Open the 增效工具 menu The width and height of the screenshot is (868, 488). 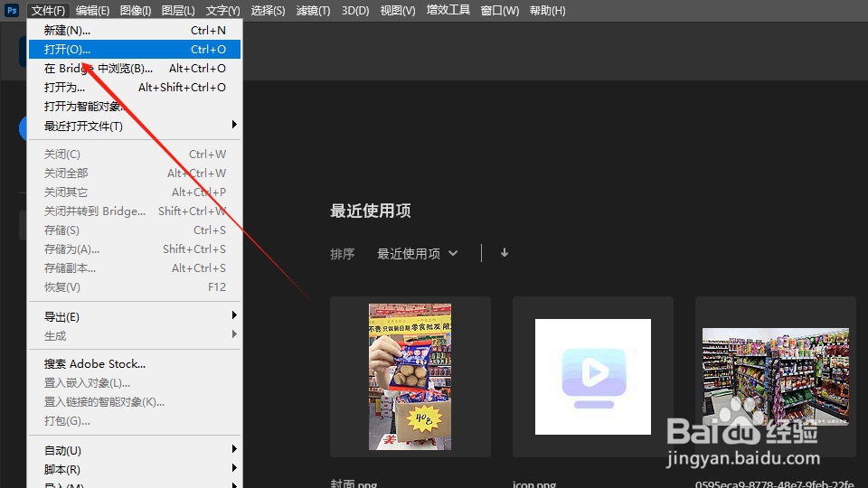[x=448, y=11]
